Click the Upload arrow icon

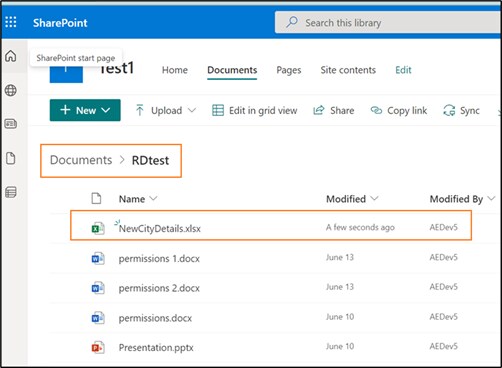[x=140, y=110]
